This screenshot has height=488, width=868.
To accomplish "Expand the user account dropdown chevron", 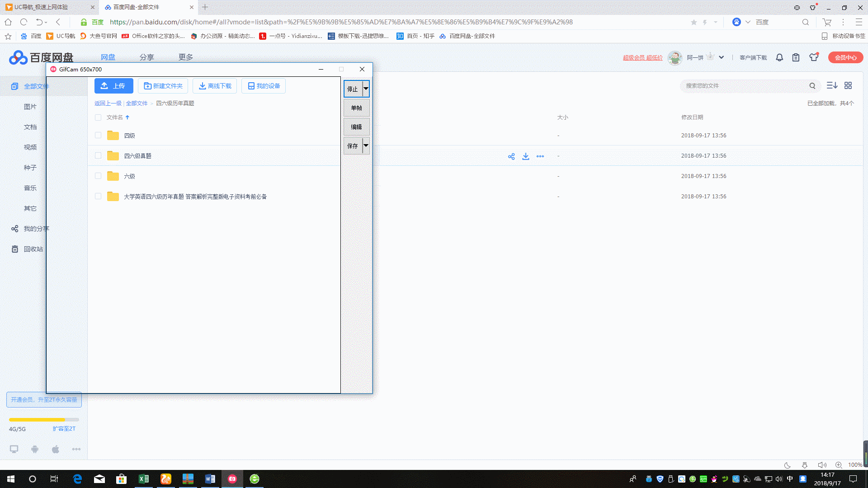I will 722,57.
